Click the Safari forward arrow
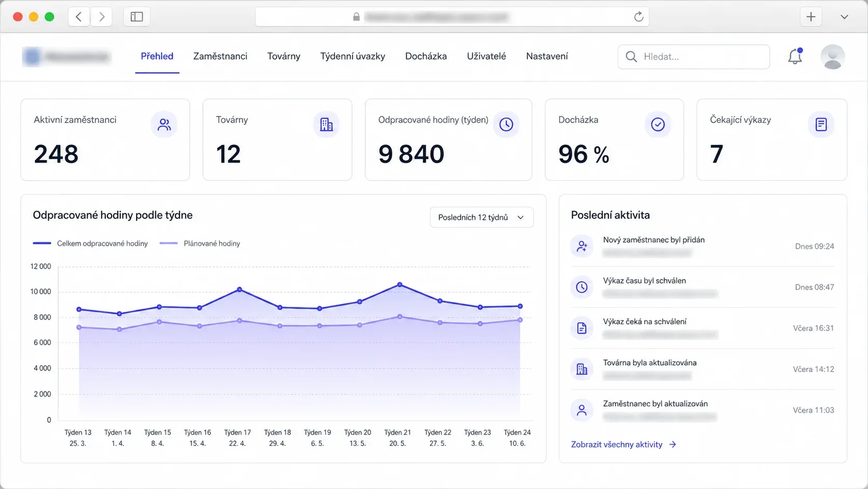Image resolution: width=868 pixels, height=489 pixels. pos(102,17)
